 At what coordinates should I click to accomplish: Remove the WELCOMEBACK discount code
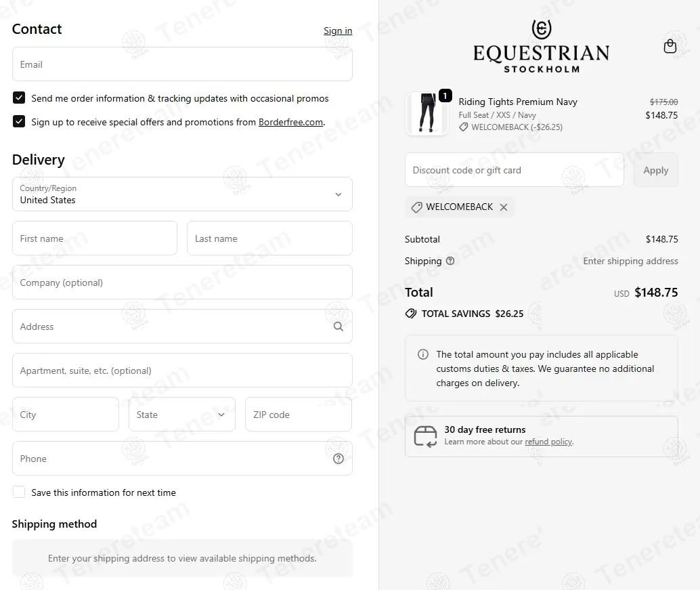pos(504,207)
